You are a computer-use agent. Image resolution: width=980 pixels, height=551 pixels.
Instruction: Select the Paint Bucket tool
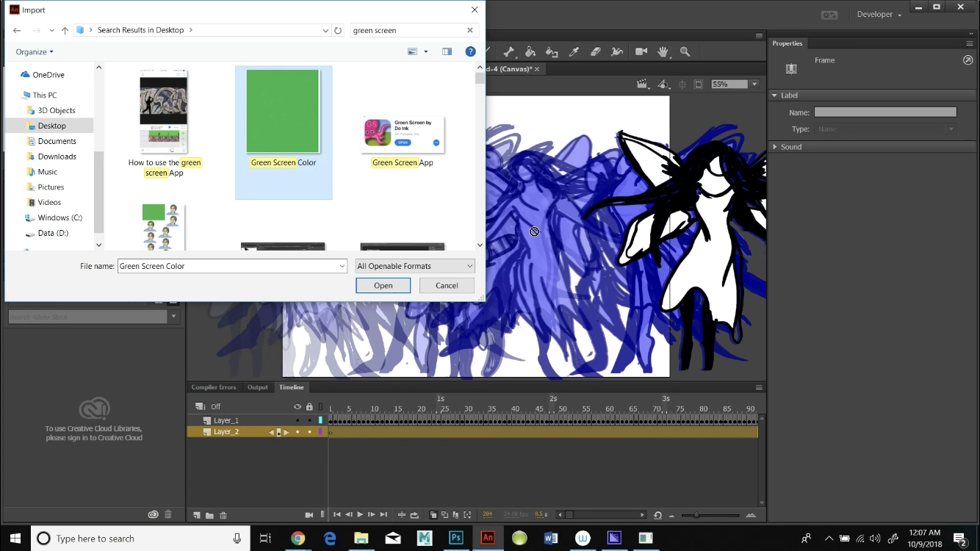[530, 51]
